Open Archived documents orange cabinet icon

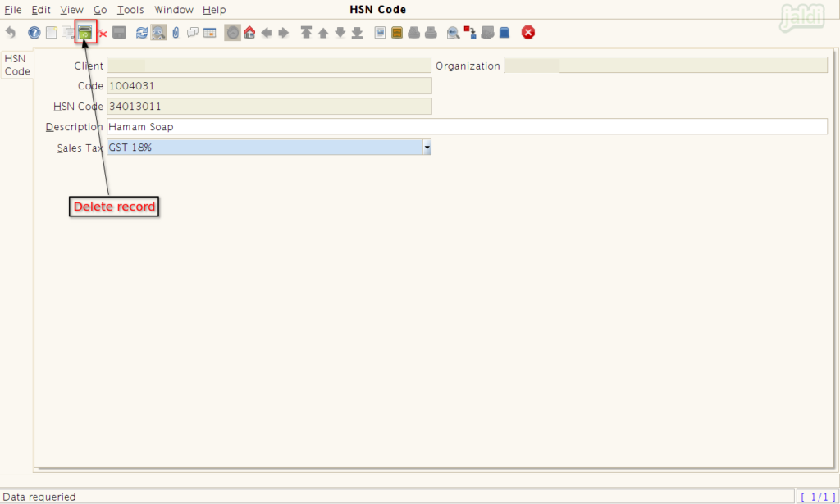pyautogui.click(x=397, y=33)
